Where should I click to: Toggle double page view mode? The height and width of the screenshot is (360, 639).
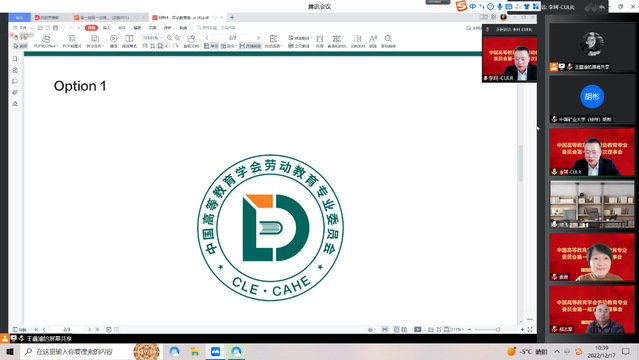point(228,46)
